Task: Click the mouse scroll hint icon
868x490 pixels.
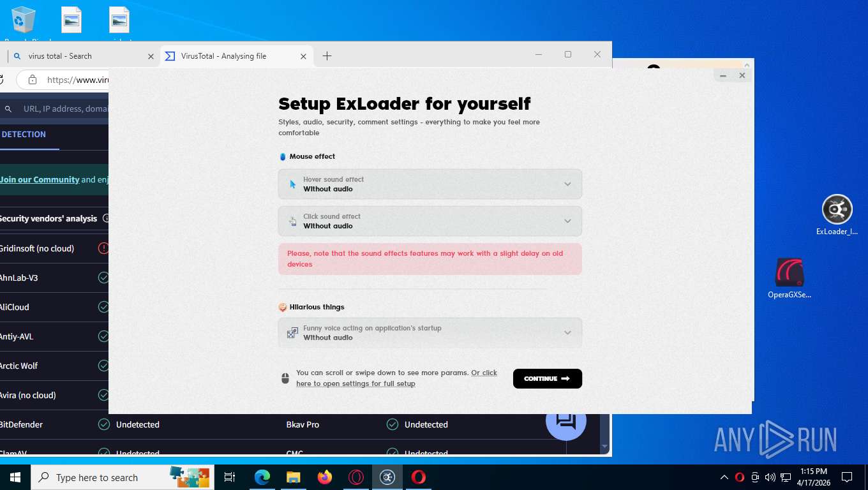Action: click(x=285, y=378)
